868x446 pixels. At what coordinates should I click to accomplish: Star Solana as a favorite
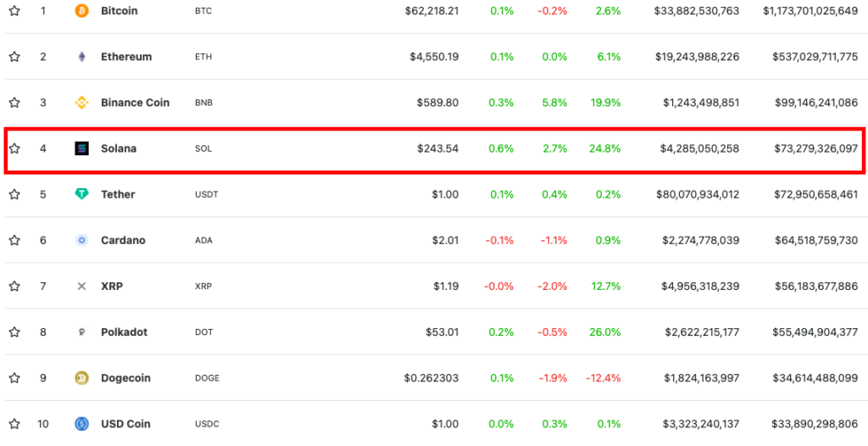[14, 148]
